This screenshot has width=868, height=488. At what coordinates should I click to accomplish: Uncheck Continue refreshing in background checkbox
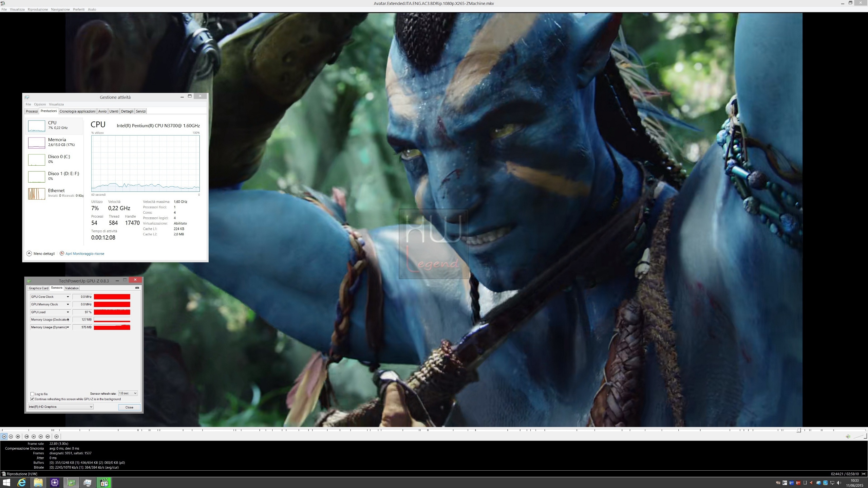32,399
